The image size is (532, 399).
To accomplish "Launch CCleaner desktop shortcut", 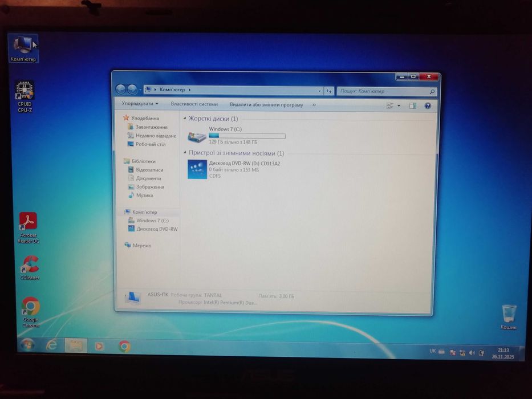I will (30, 268).
